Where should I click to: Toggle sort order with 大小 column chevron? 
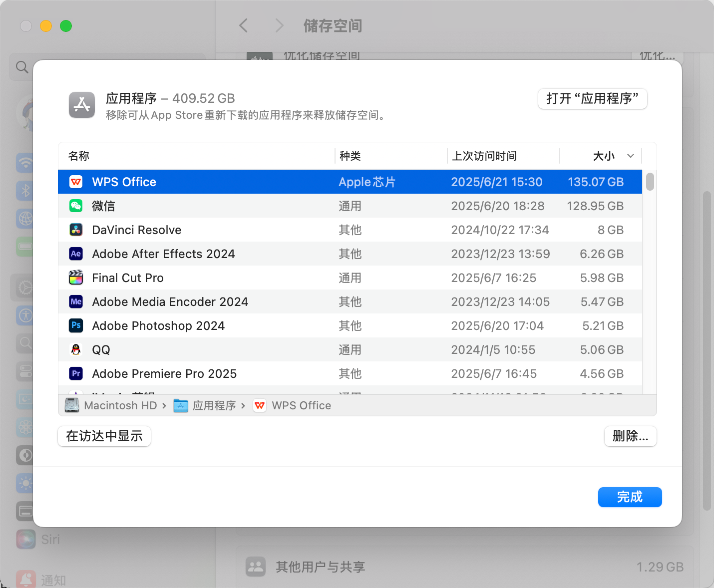631,156
